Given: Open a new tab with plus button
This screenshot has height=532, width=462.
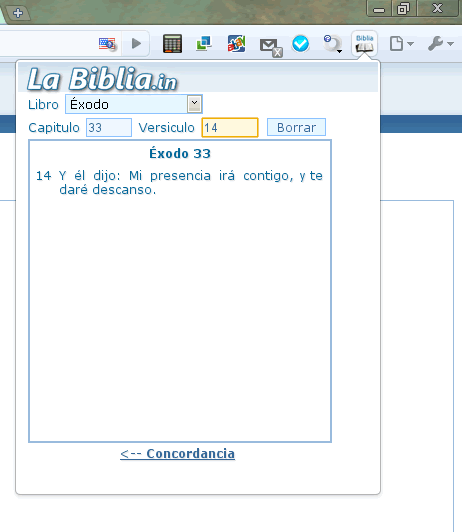Looking at the screenshot, I should pyautogui.click(x=18, y=13).
